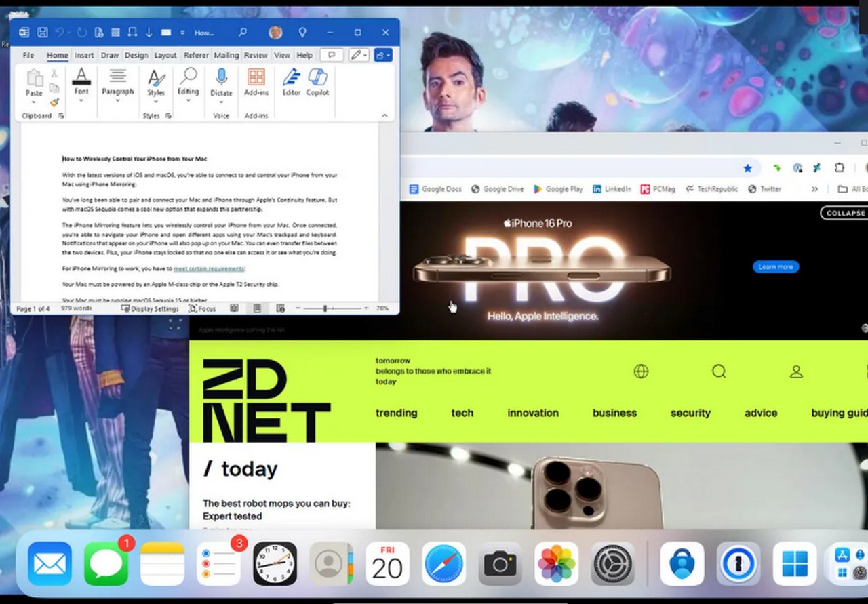Click the search magnifier on ZDNET header

[x=719, y=371]
